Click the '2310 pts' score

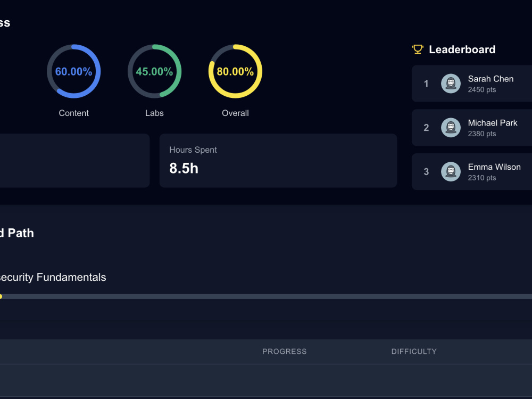click(482, 178)
